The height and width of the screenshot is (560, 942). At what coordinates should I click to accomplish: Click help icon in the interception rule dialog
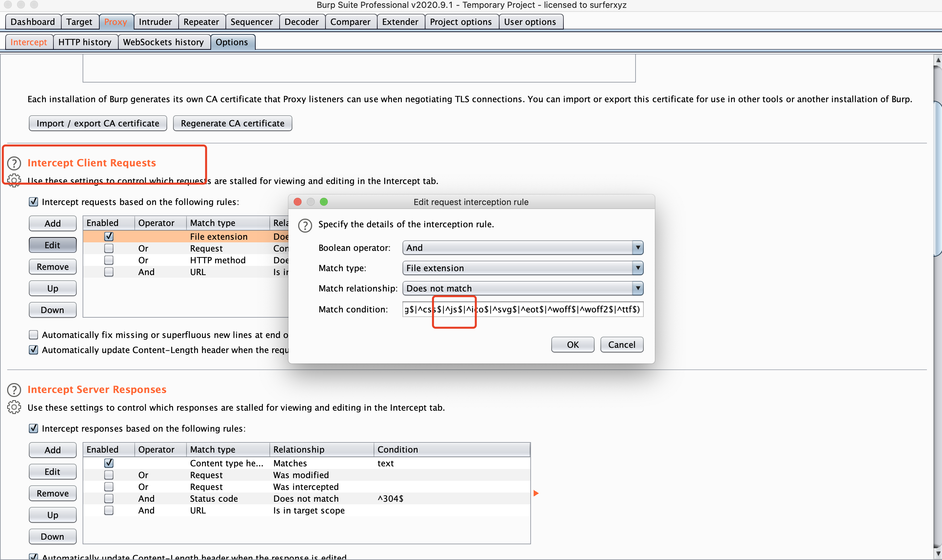[305, 225]
